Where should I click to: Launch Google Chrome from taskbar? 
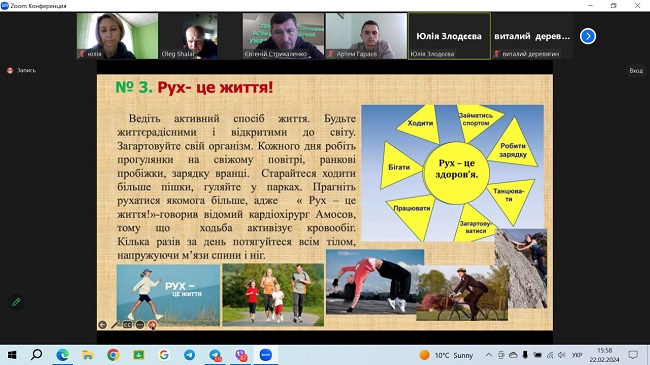tap(113, 355)
